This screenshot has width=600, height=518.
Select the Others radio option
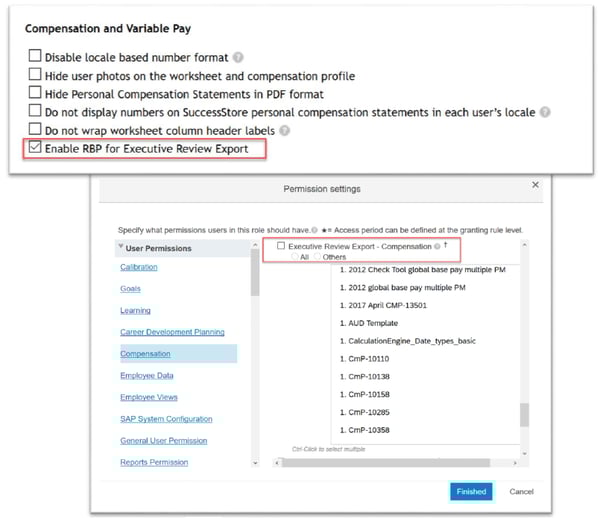click(x=317, y=257)
